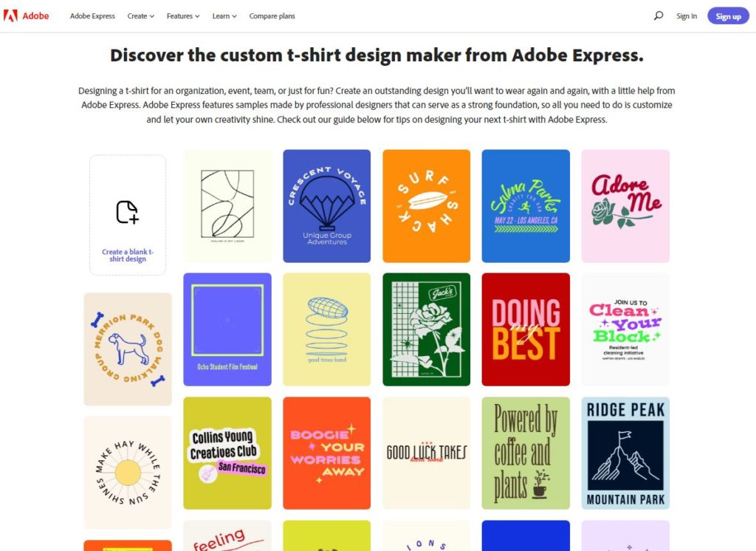Select the Merrion Park Dog Walking template

[128, 349]
